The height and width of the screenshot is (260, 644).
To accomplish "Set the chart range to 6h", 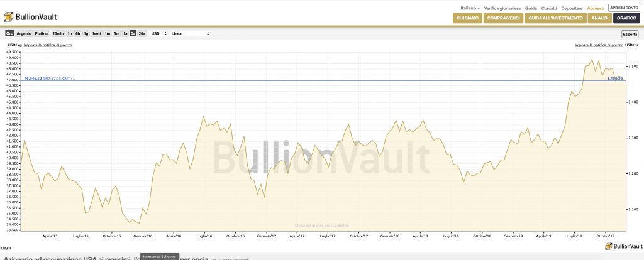I will point(77,33).
